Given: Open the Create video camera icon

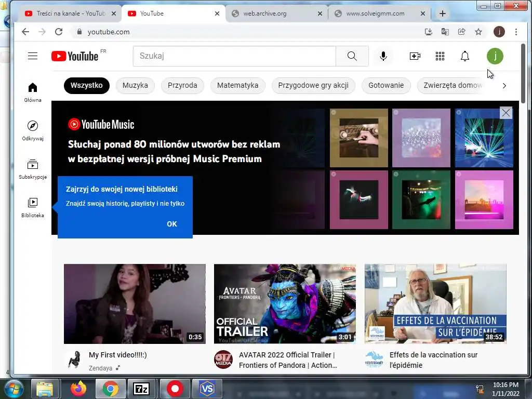Looking at the screenshot, I should [415, 56].
